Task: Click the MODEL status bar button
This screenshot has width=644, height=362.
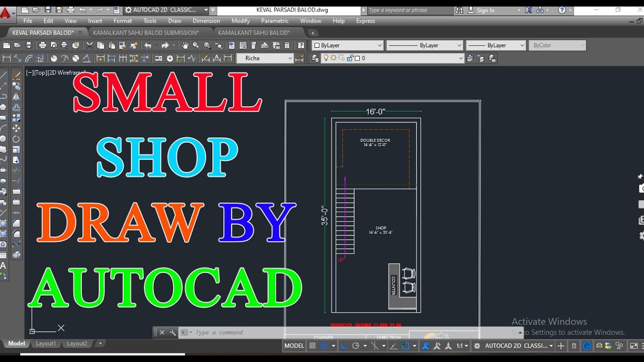Action: pyautogui.click(x=294, y=346)
